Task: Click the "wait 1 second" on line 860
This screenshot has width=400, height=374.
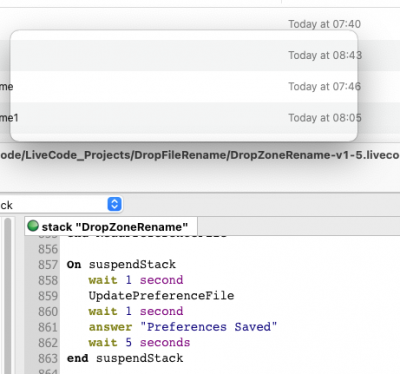Action: coord(136,311)
